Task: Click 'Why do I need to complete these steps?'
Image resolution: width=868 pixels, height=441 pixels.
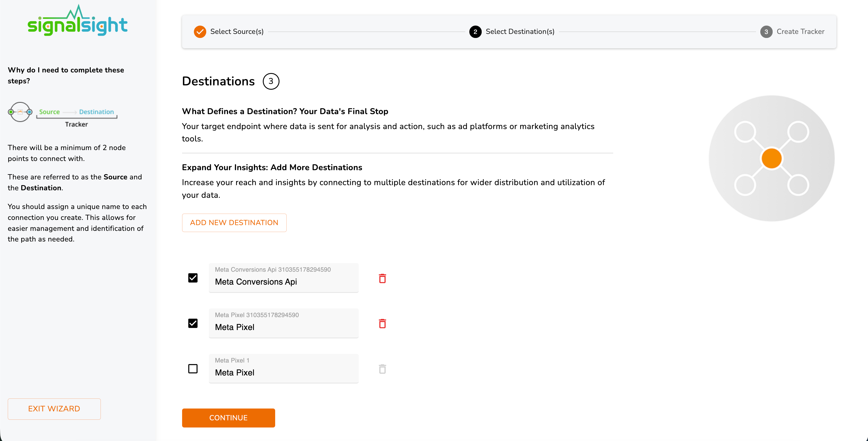Action: 66,75
